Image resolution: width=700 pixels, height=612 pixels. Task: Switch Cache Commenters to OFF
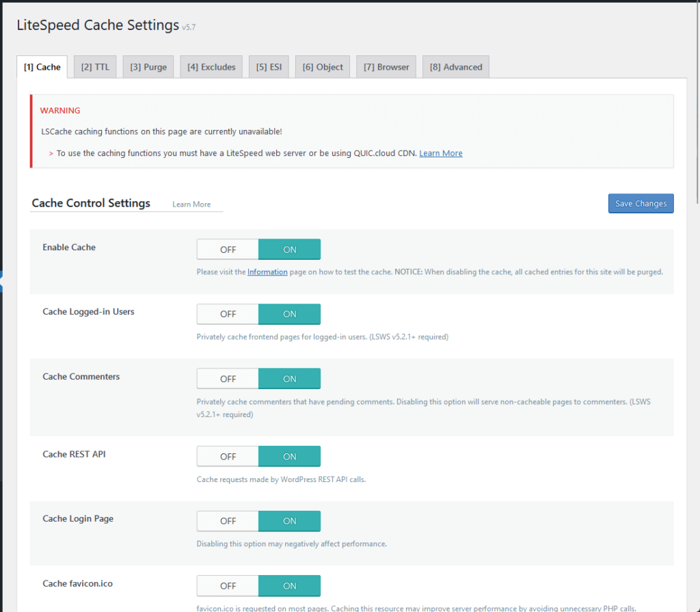pos(228,379)
